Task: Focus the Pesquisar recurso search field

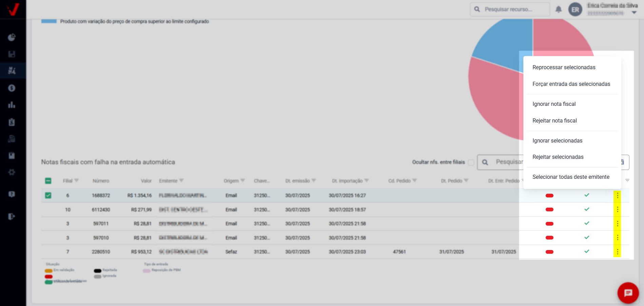Action: click(510, 9)
